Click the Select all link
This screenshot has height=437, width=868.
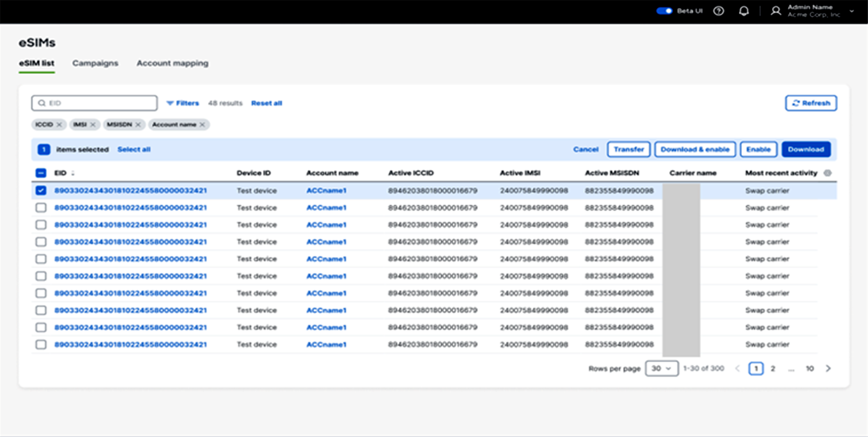coord(134,149)
